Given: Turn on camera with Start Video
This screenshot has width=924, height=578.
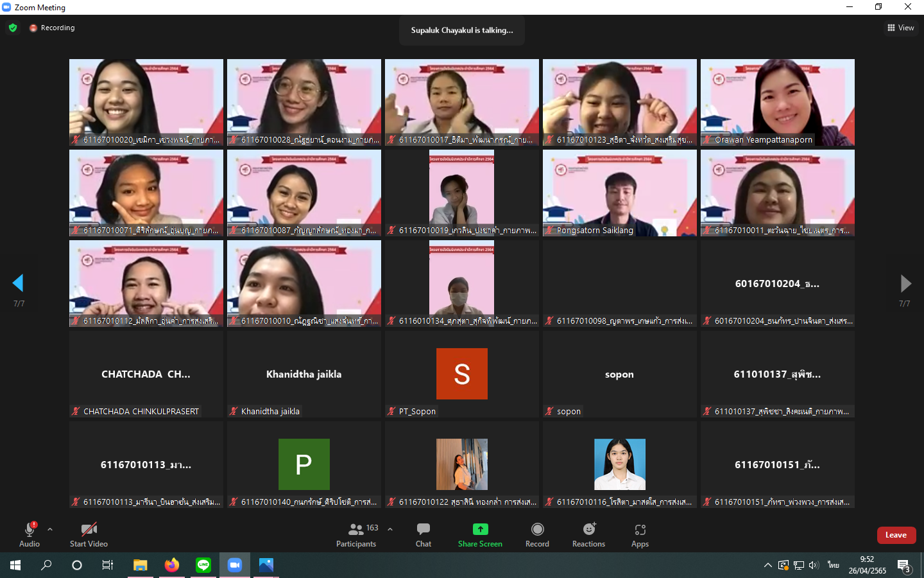Looking at the screenshot, I should click(89, 534).
